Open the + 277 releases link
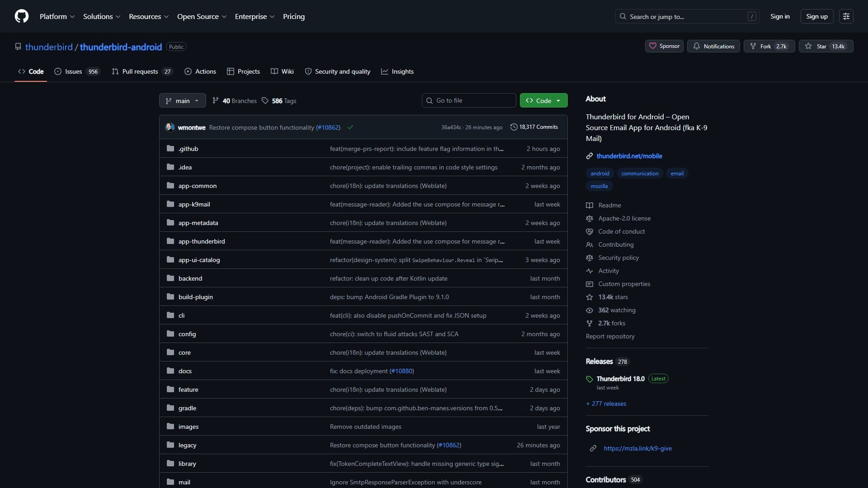Screen dimensions: 868x488 (606, 404)
